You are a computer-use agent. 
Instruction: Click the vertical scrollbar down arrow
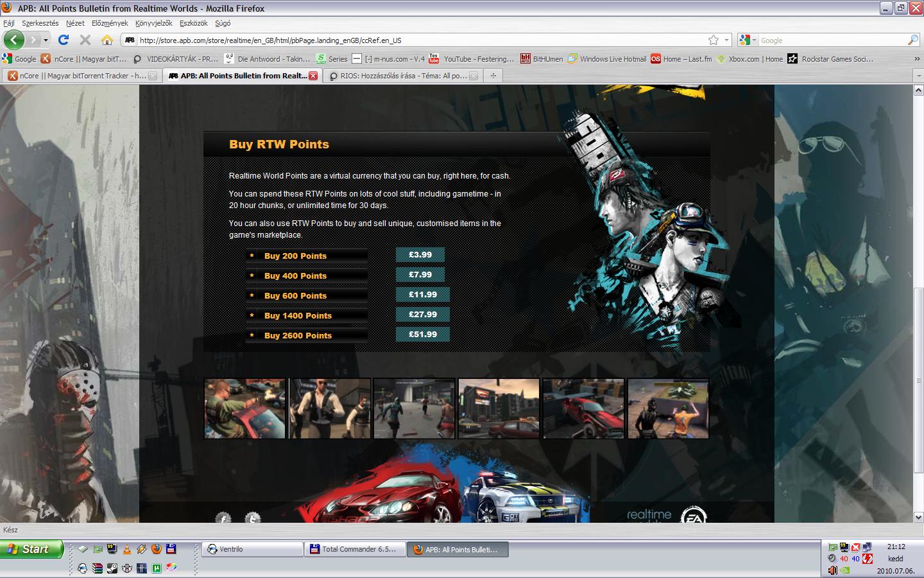pyautogui.click(x=918, y=516)
